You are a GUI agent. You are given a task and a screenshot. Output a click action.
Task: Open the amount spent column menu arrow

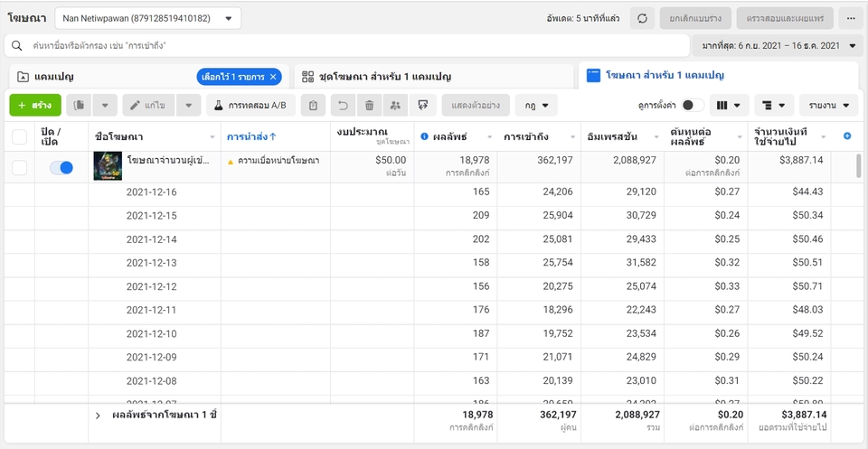click(x=823, y=137)
